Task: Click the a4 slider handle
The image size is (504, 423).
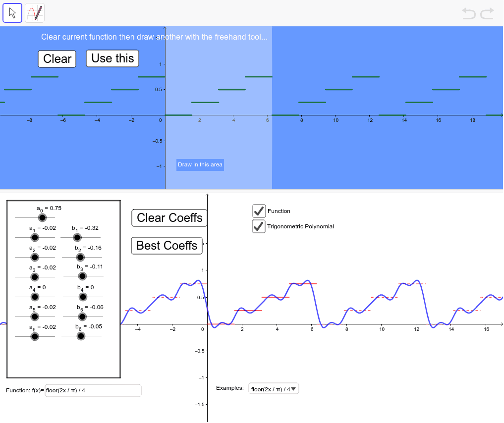Action: pos(35,297)
